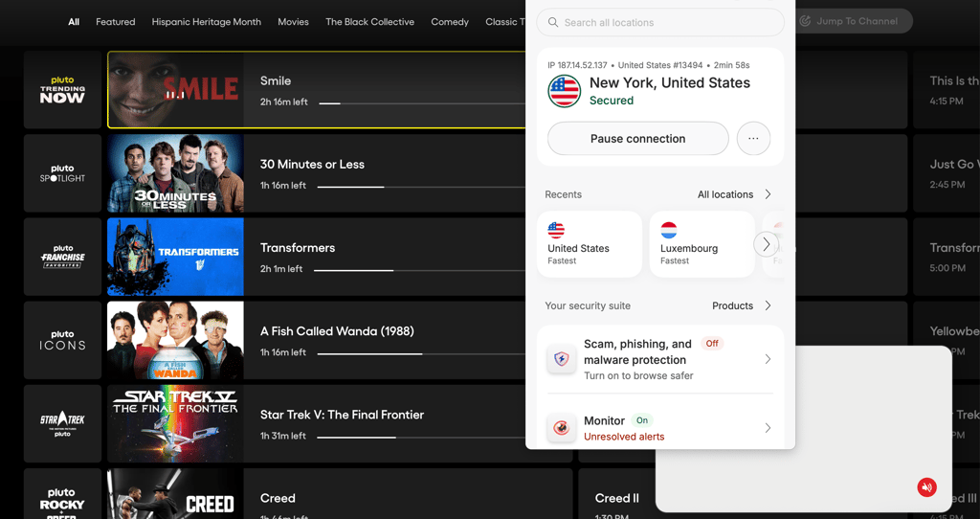980x519 pixels.
Task: Click the US flag beside New York
Action: point(565,91)
